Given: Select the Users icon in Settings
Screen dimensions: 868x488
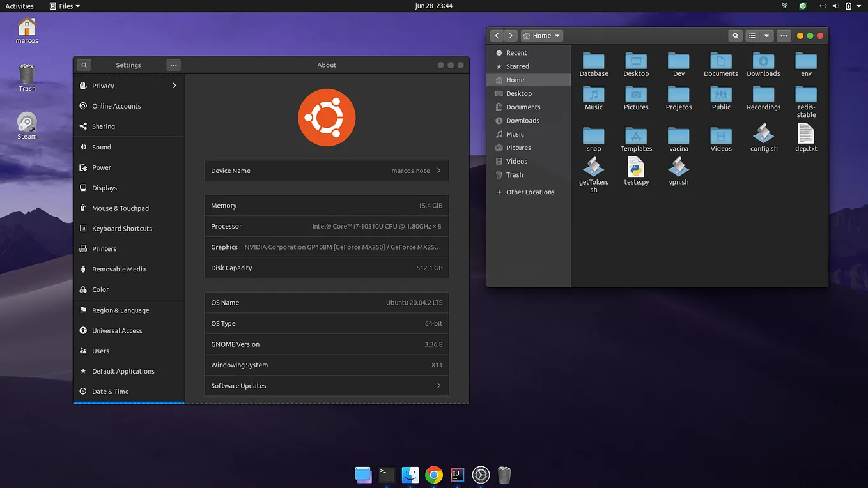Looking at the screenshot, I should click(84, 351).
